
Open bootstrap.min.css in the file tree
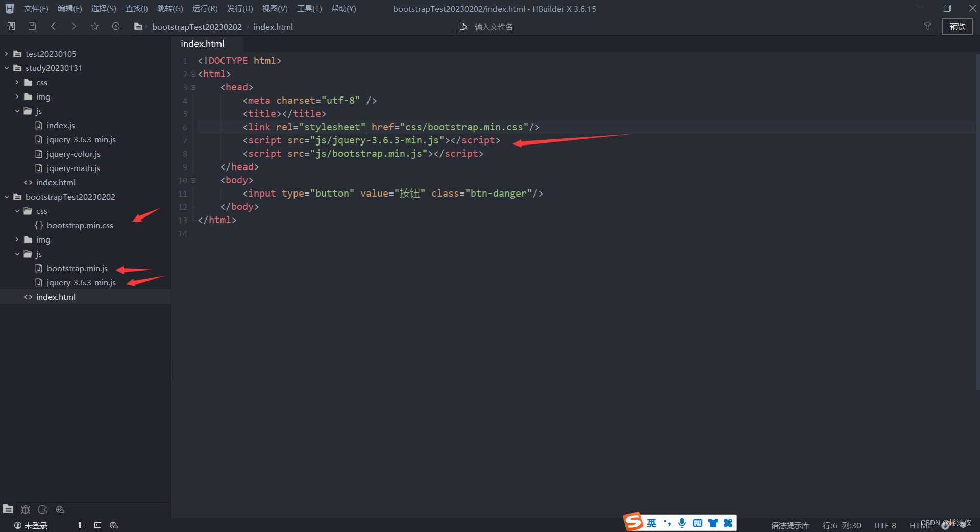[x=80, y=225]
